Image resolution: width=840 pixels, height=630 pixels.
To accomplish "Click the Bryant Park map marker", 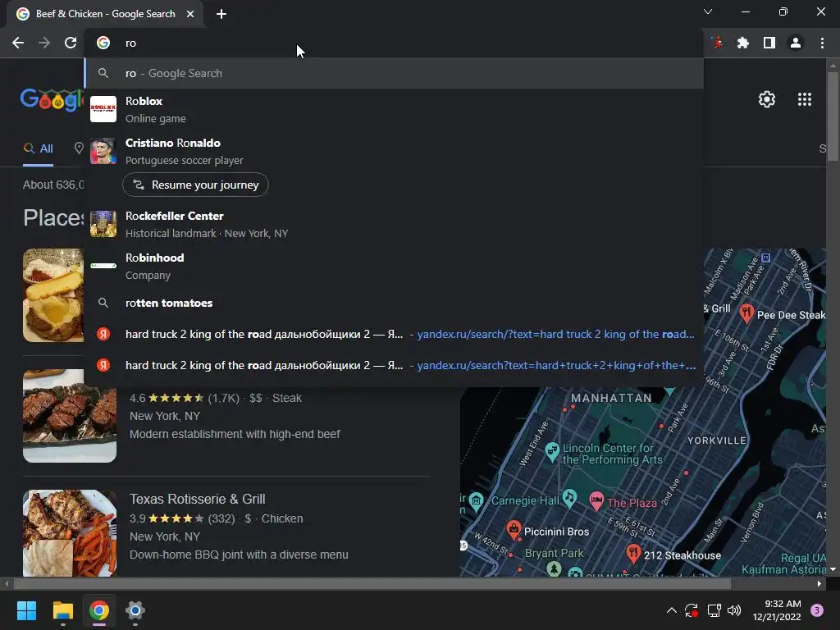I will coord(554,568).
